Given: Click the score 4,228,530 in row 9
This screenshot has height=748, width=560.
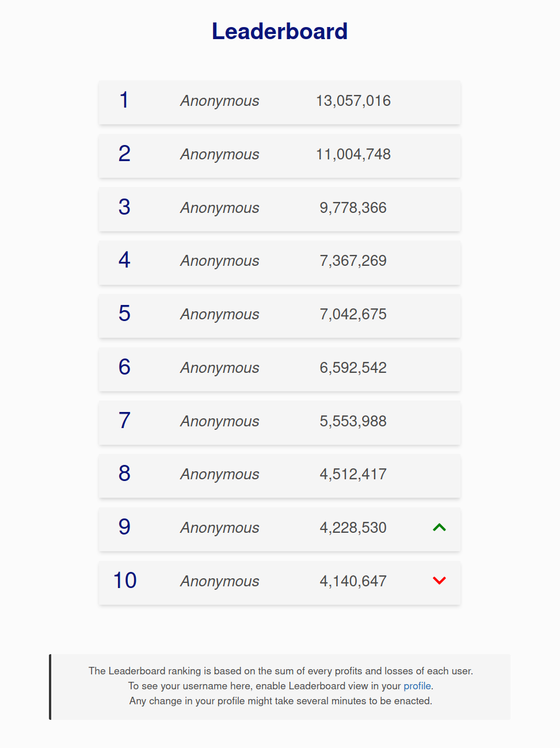Looking at the screenshot, I should pyautogui.click(x=353, y=528).
